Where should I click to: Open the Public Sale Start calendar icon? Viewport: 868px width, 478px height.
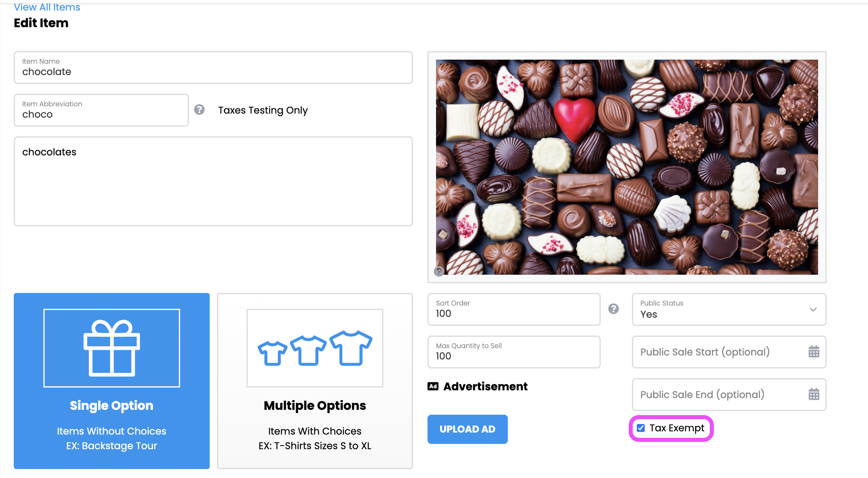click(x=814, y=351)
